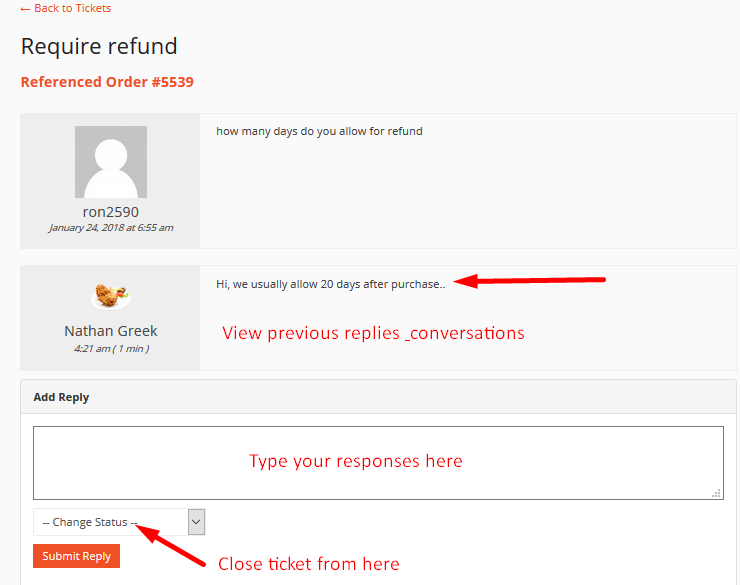Viewport: 740px width, 585px height.
Task: Submit the reply with Submit Reply button
Action: [76, 556]
